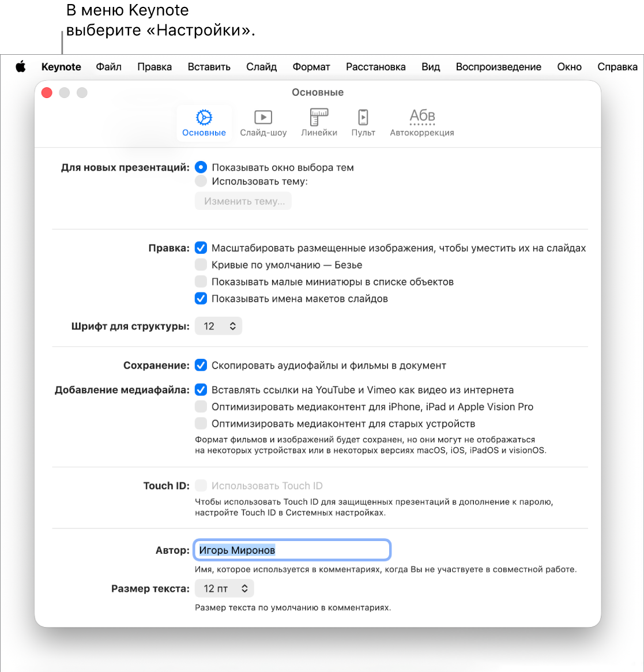Select Использовать тему radio button
The image size is (644, 672).
[201, 181]
